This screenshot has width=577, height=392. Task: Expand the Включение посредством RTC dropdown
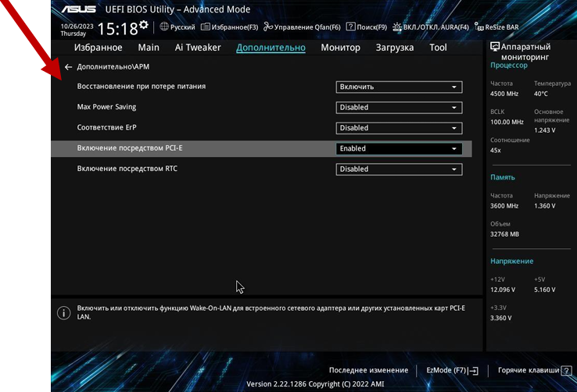click(x=399, y=169)
